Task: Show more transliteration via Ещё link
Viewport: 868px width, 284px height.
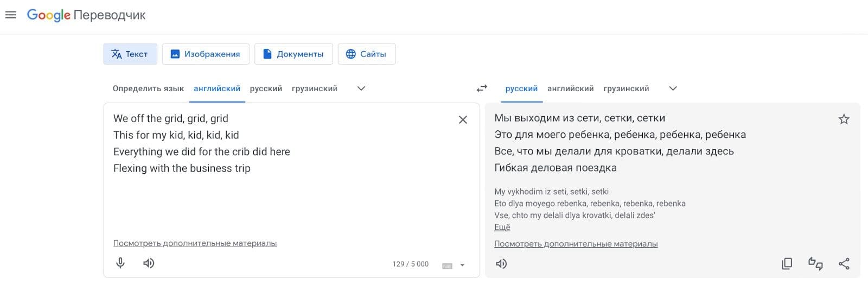Action: click(502, 227)
